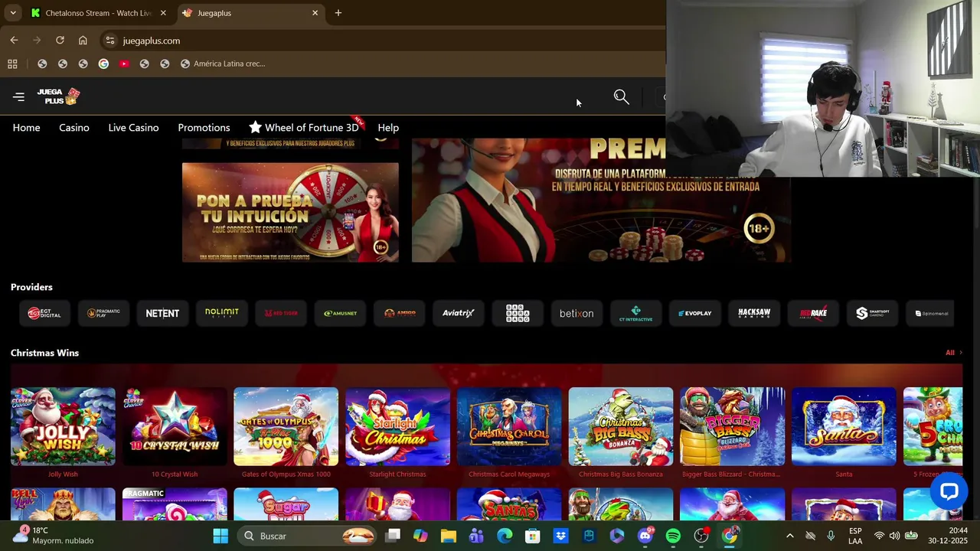Go to the Home menu item
Image resolution: width=980 pixels, height=551 pixels.
(26, 128)
